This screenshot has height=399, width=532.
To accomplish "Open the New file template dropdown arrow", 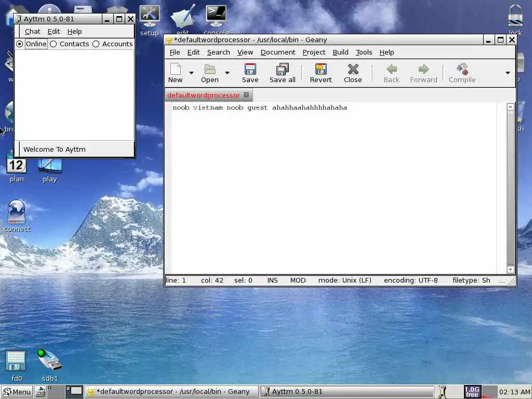I will tap(191, 73).
